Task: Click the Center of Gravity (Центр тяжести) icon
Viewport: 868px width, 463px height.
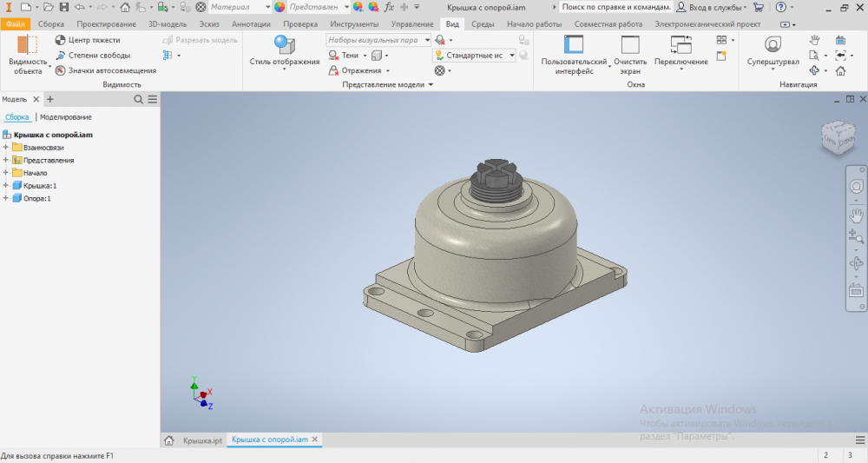Action: click(x=60, y=41)
